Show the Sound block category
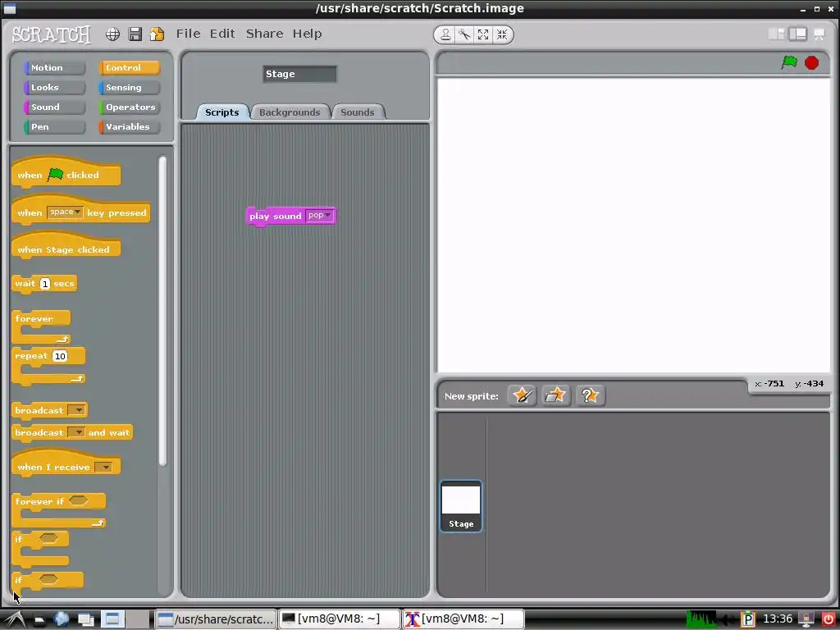 coord(54,107)
